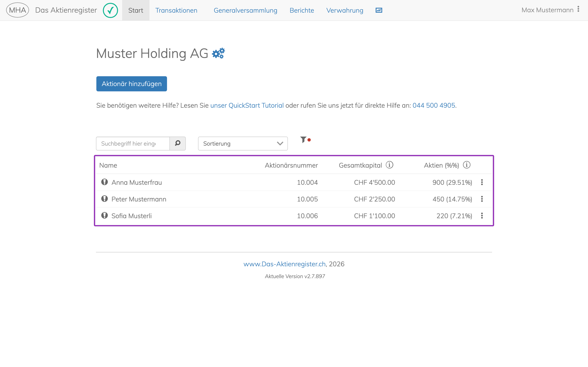Click the warning icon beside Sofia Musterli
This screenshot has height=367, width=588.
click(104, 215)
